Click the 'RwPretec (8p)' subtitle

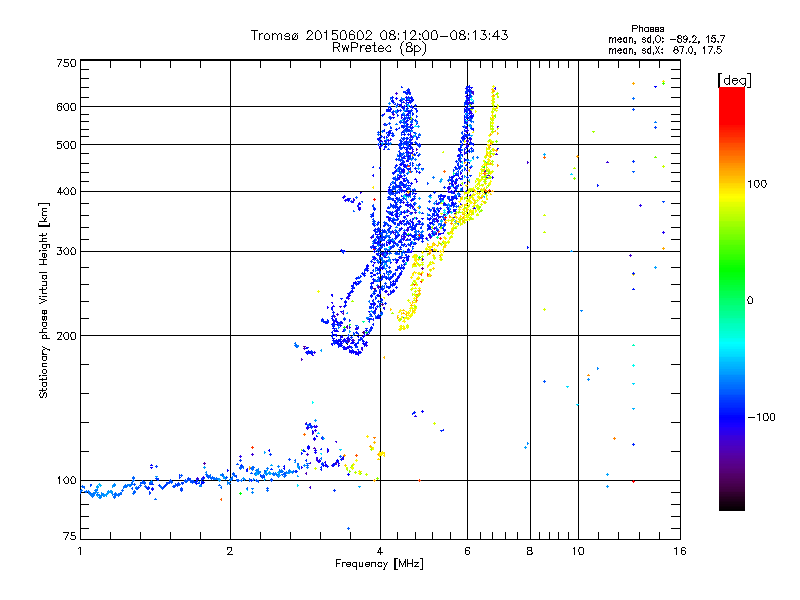379,48
